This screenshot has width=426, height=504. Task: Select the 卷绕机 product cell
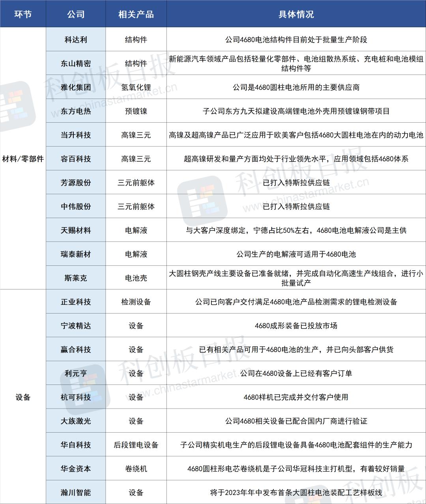coord(136,469)
